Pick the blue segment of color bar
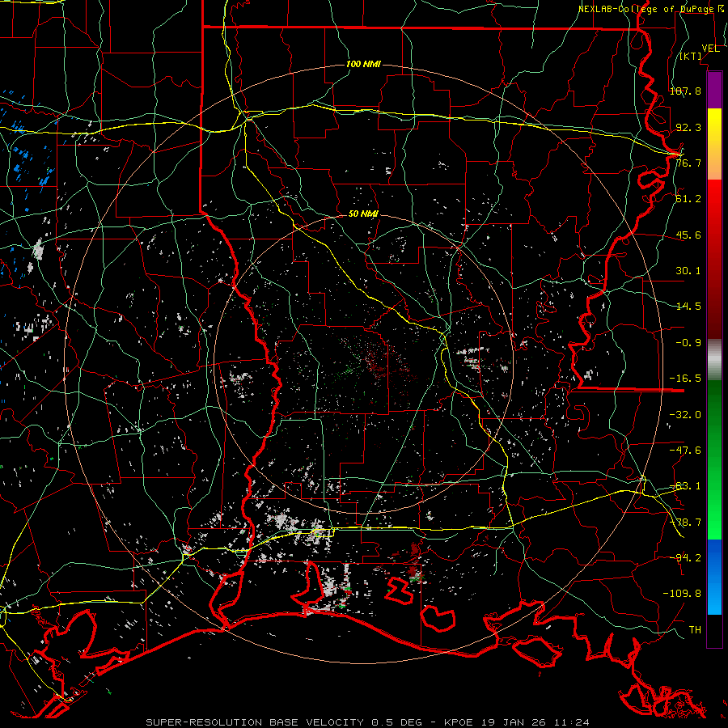This screenshot has height=728, width=728. click(x=714, y=577)
